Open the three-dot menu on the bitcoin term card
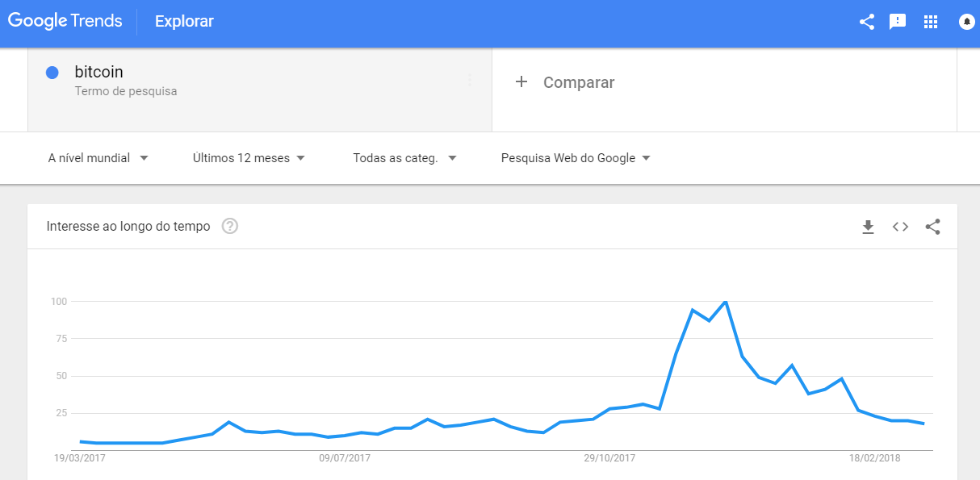The height and width of the screenshot is (480, 980). (x=471, y=80)
